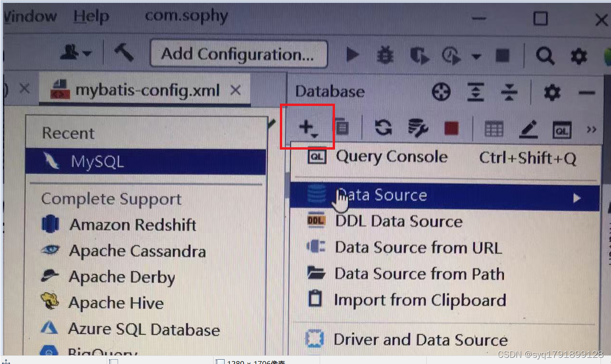This screenshot has height=364, width=611.
Task: Click the red Disconnect square icon
Action: tap(451, 129)
